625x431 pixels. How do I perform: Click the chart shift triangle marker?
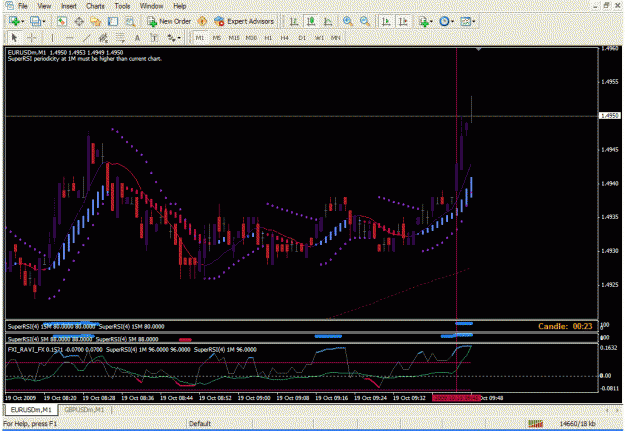tap(479, 49)
